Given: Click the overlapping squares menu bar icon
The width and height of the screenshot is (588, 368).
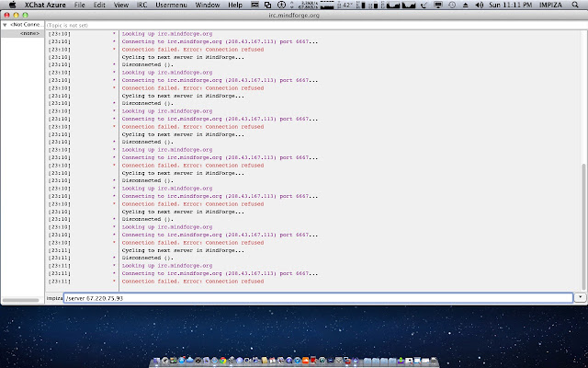Looking at the screenshot, I should [x=267, y=5].
